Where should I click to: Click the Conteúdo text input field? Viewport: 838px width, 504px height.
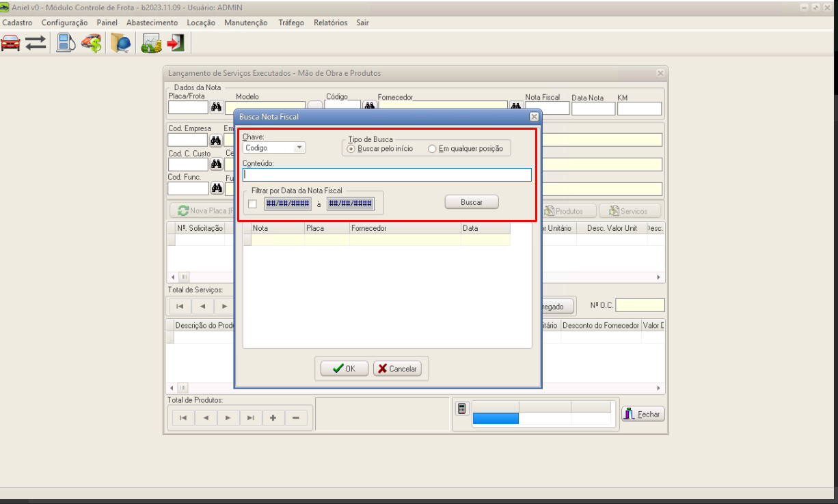pyautogui.click(x=387, y=175)
